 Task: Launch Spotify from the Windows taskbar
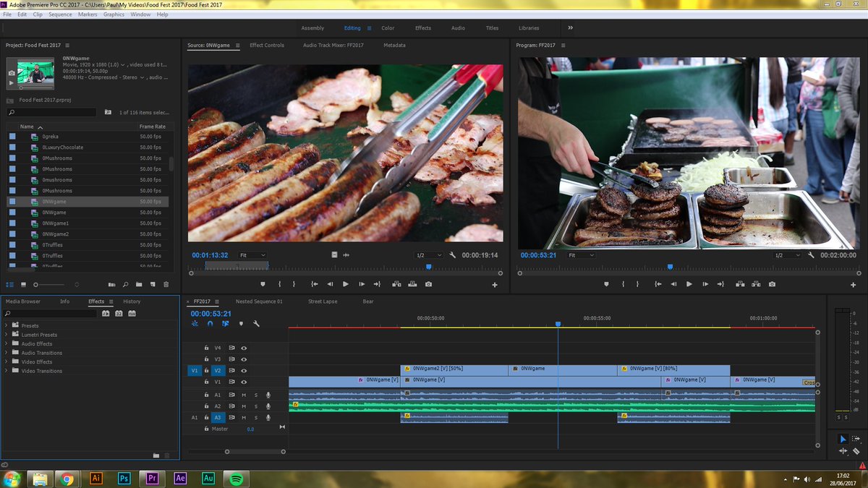(x=236, y=478)
